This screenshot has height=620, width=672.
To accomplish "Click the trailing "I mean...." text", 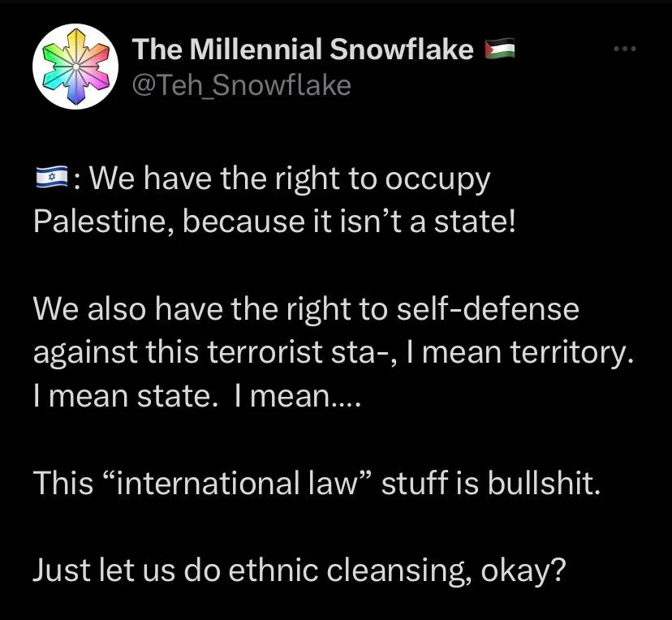I will 298,396.
